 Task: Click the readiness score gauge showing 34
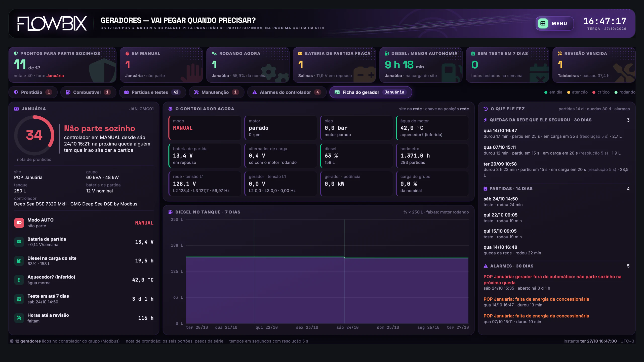(x=34, y=135)
